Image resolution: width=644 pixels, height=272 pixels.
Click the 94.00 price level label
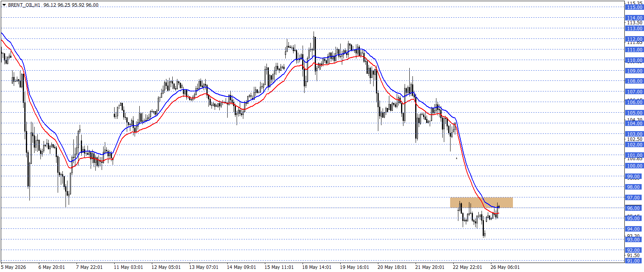(634, 229)
